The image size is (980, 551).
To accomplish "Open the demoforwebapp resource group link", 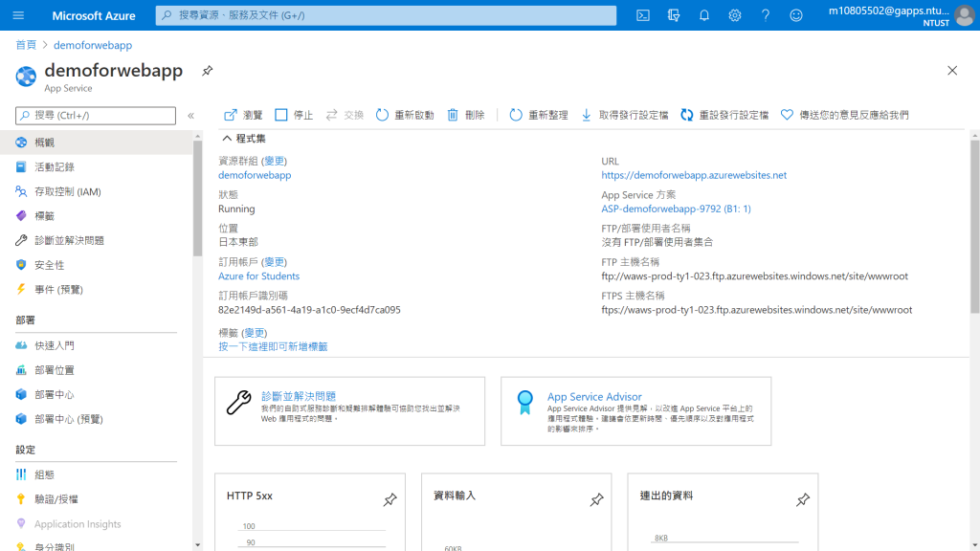I will (x=255, y=175).
